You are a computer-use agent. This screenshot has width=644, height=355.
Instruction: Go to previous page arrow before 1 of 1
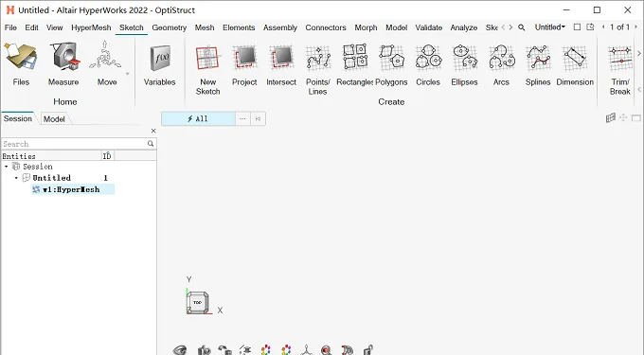click(603, 27)
